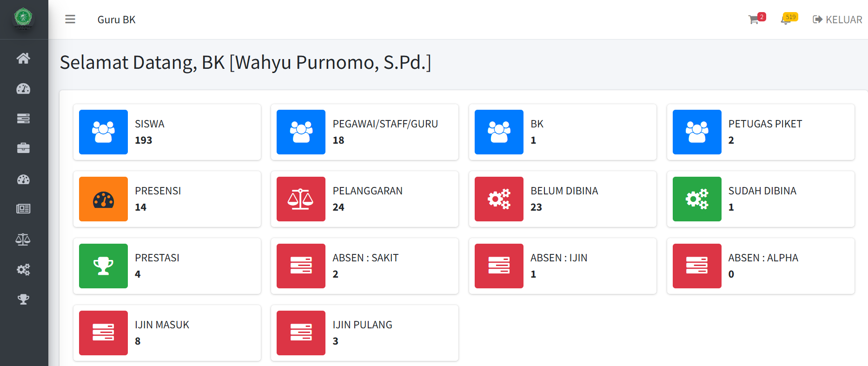Image resolution: width=868 pixels, height=366 pixels.
Task: Click the IJIN MASUK label
Action: pyautogui.click(x=162, y=325)
